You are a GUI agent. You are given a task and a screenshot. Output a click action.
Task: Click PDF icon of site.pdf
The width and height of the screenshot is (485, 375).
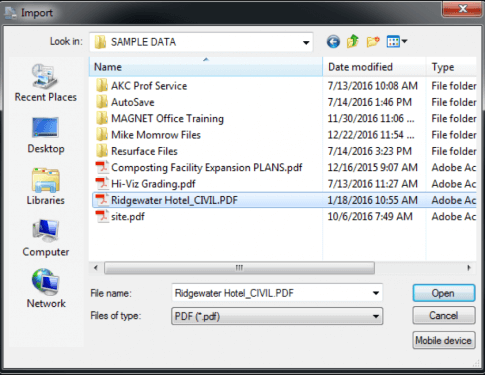tap(102, 216)
